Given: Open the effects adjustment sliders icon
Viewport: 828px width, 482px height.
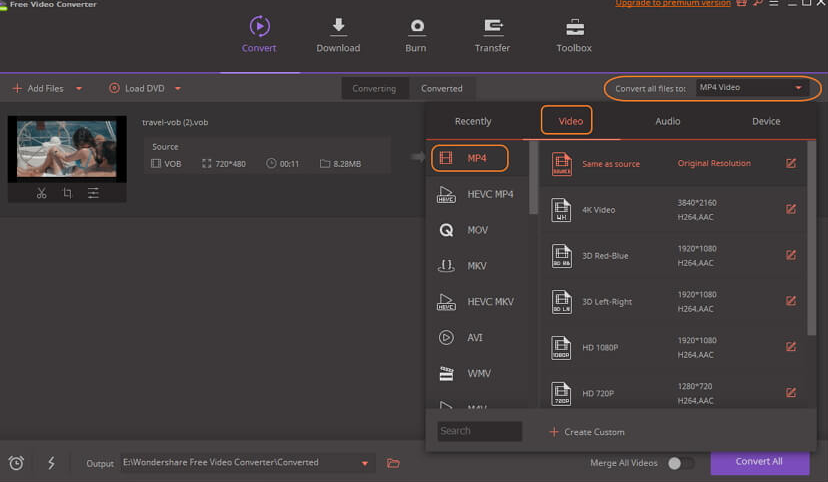Looking at the screenshot, I should (93, 193).
